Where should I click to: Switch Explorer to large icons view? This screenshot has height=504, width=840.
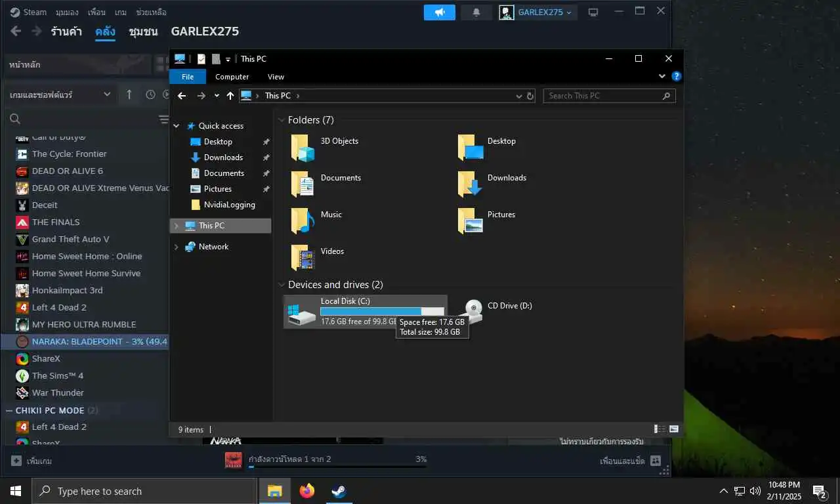tap(674, 429)
